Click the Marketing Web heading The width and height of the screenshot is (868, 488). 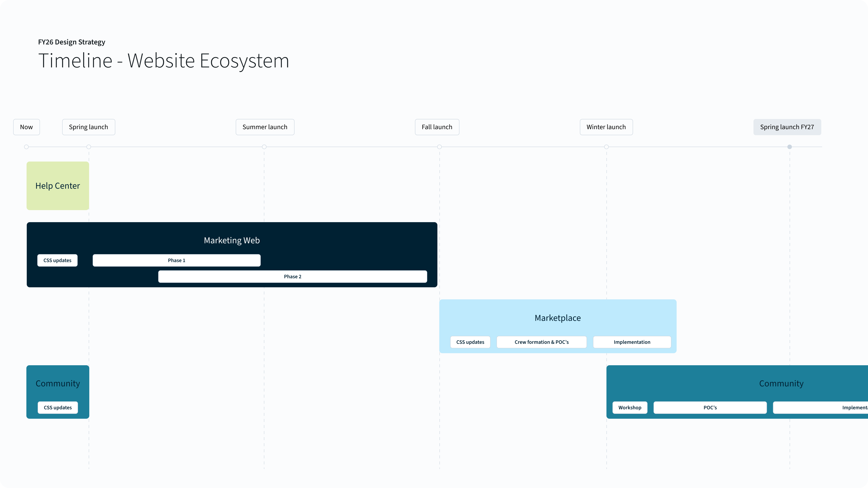coord(232,240)
